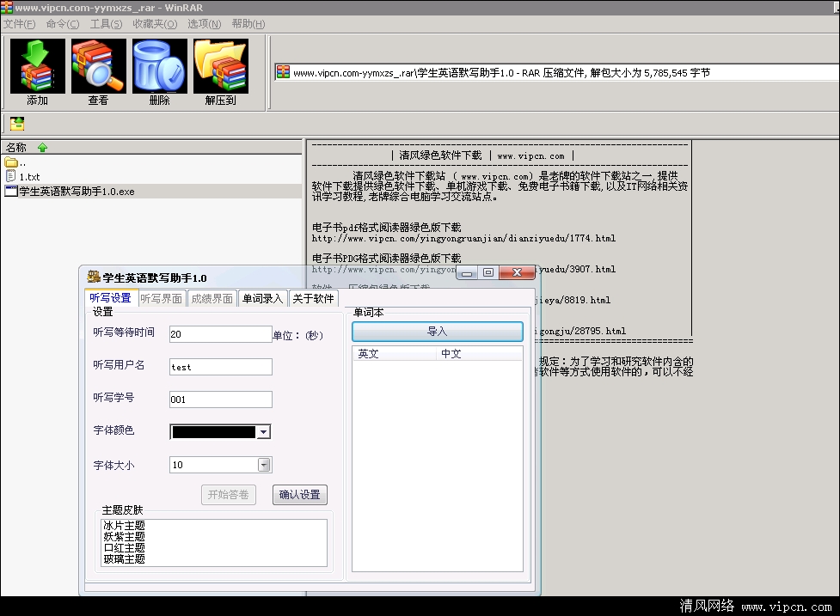Switch to the 听写界面 tab

(x=162, y=299)
